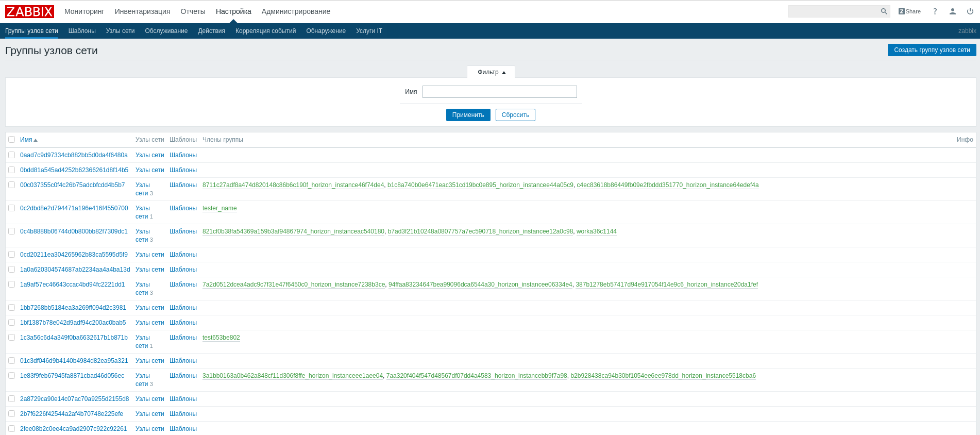Click the search magnifier icon
This screenshot has width=980, height=435.
coord(884,11)
